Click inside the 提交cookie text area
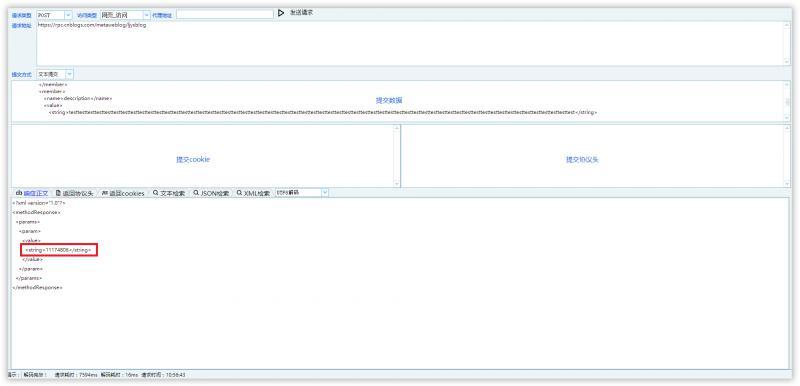This screenshot has width=800, height=386. pos(203,156)
